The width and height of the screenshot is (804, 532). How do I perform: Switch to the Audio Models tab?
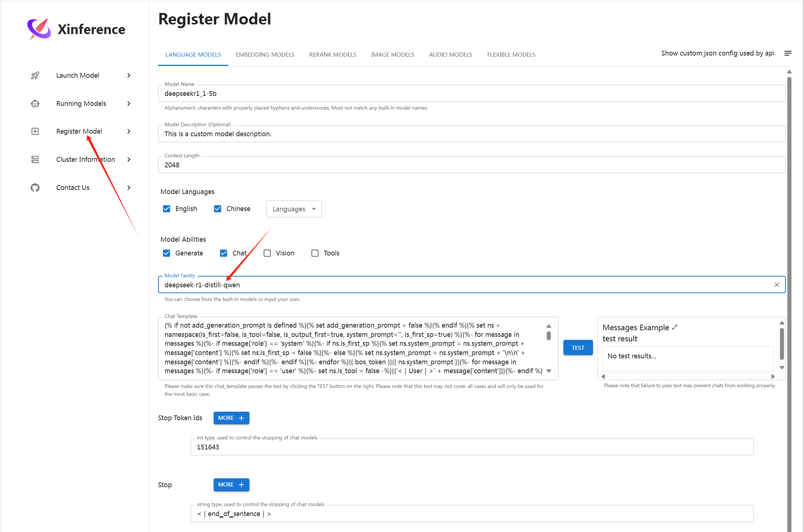[x=450, y=55]
